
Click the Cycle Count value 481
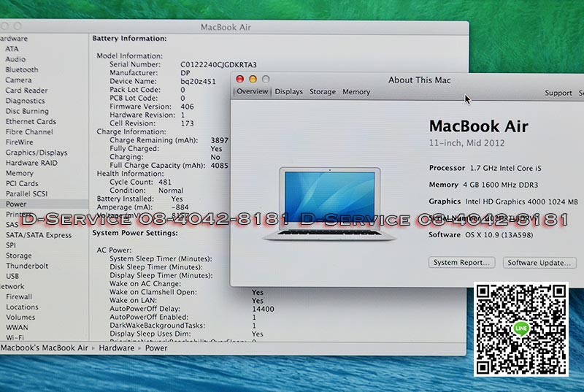coord(165,182)
